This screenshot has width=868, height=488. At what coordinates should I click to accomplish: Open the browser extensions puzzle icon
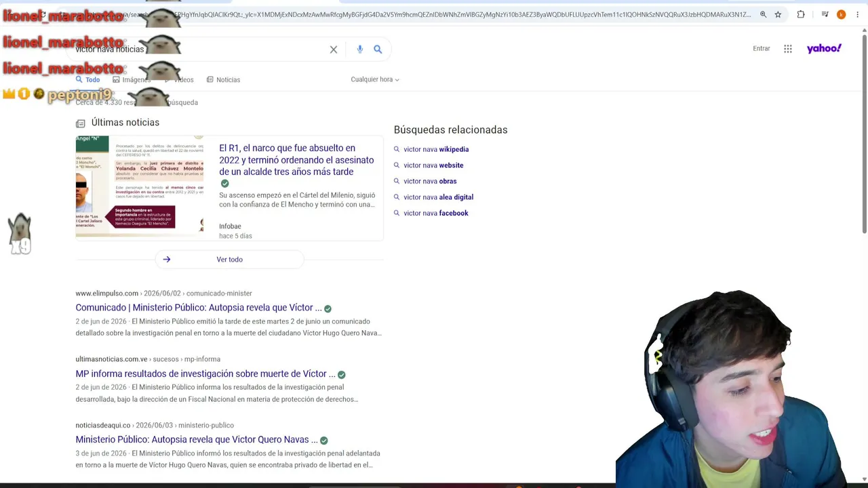point(801,14)
